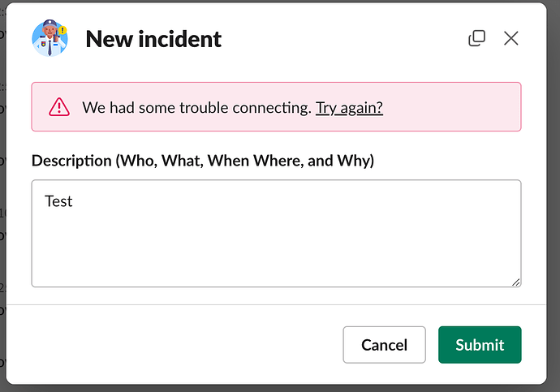Viewport: 560px width, 392px height.
Task: Click the "(Who, What, When Where, and Why)" hint text
Action: [x=245, y=160]
